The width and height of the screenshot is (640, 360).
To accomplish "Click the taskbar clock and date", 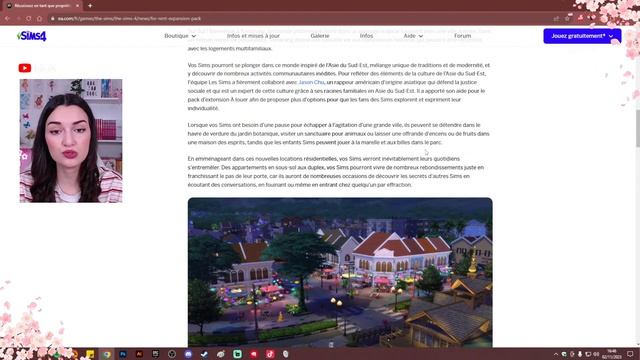I will 611,354.
